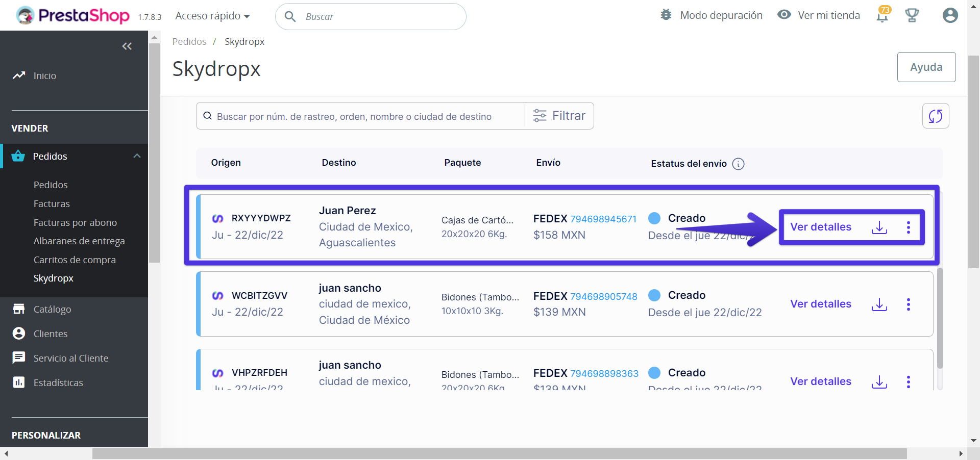Click the Servicio al Cliente chat icon

tap(19, 357)
